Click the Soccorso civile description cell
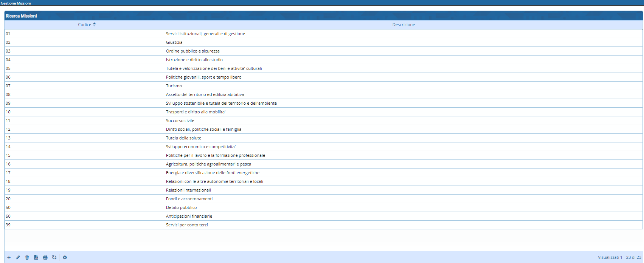Image resolution: width=644 pixels, height=263 pixels. (x=180, y=121)
